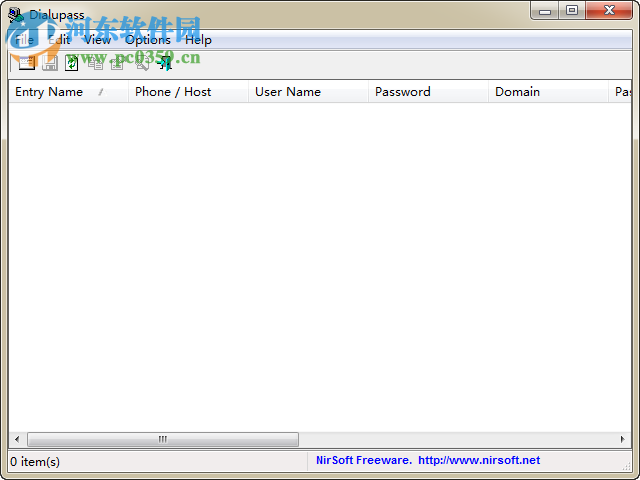Screen dimensions: 640x480
Task: Click the Properties toolbar icon
Action: click(118, 63)
